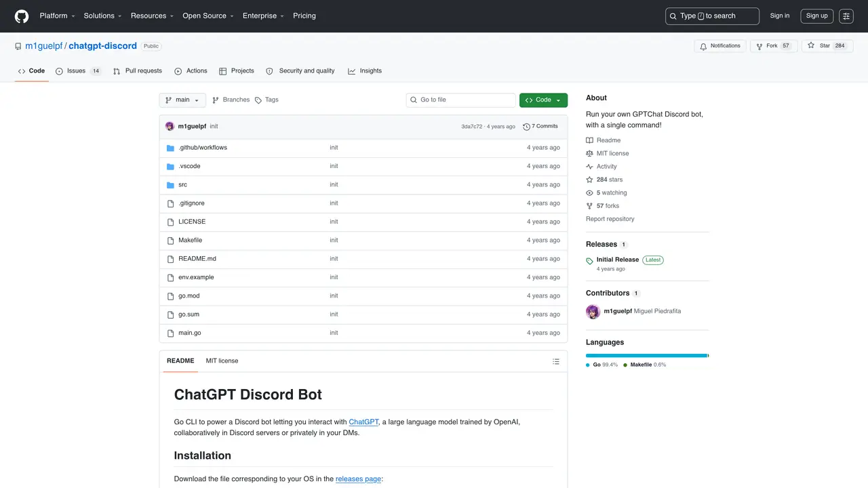Click the forks icon in About
868x488 pixels.
pos(590,206)
